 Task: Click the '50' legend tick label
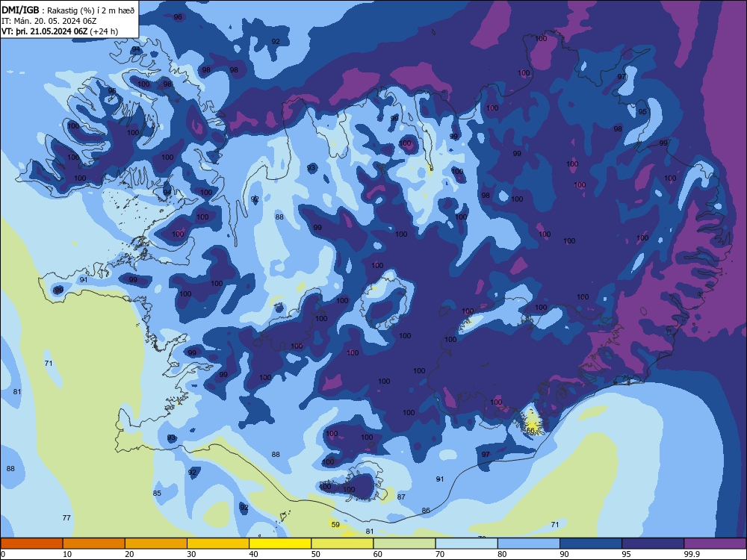[x=315, y=554]
